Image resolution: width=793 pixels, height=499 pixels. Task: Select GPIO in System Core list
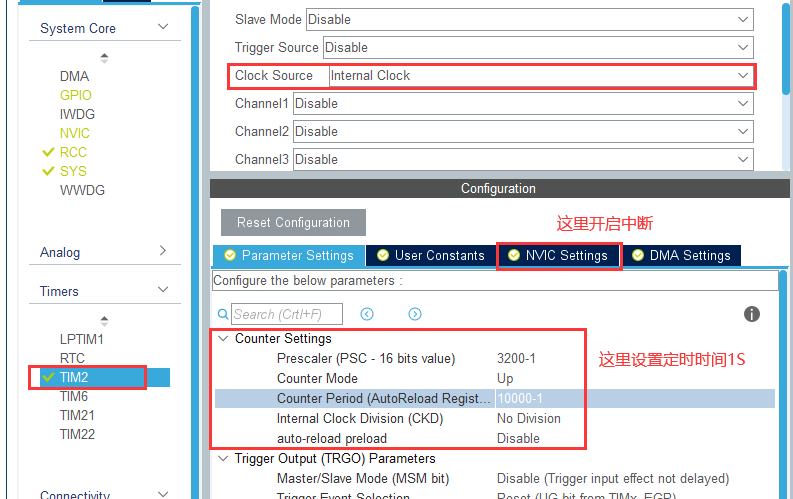(75, 95)
